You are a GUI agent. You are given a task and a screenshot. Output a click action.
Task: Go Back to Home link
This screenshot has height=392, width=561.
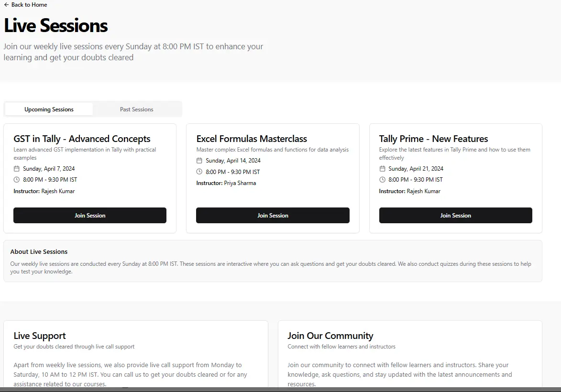pos(25,5)
